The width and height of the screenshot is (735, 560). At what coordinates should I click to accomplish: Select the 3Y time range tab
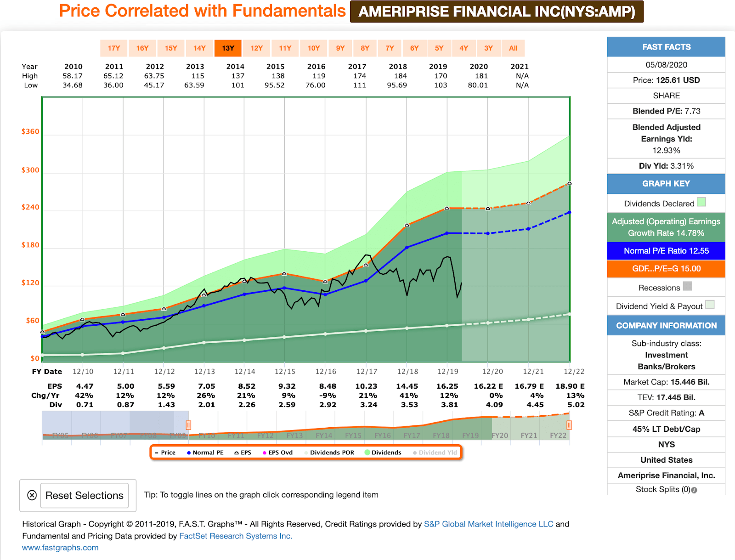(x=488, y=48)
